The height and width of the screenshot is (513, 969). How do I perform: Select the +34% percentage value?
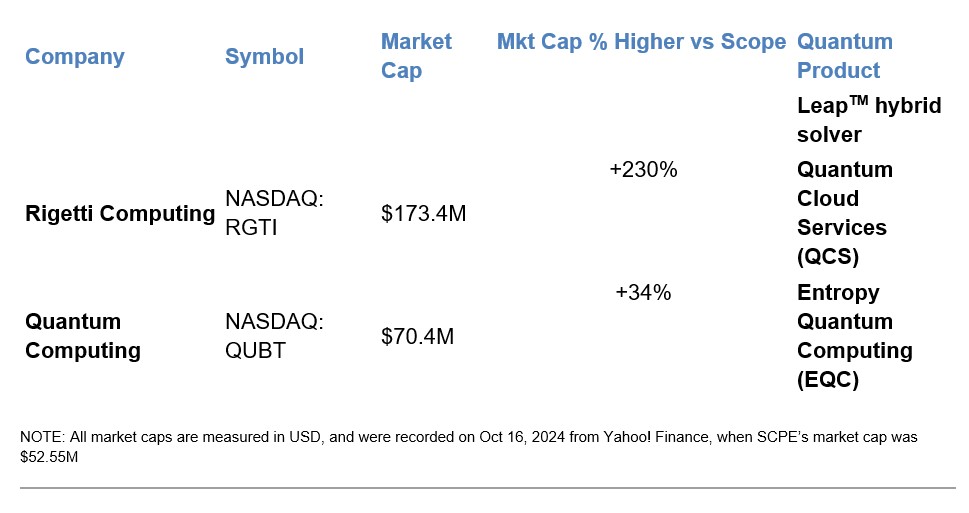click(x=643, y=293)
